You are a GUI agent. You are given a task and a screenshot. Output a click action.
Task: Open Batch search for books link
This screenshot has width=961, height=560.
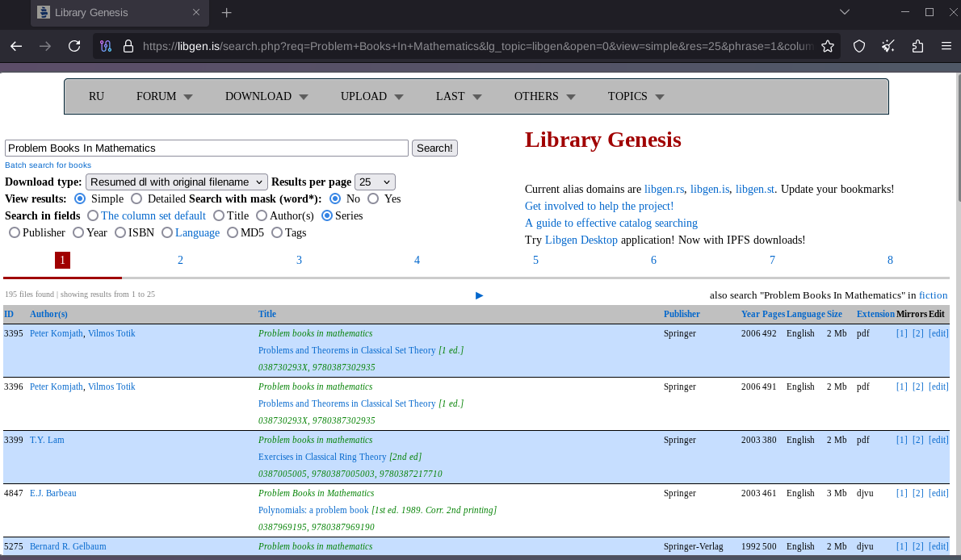[x=48, y=165]
